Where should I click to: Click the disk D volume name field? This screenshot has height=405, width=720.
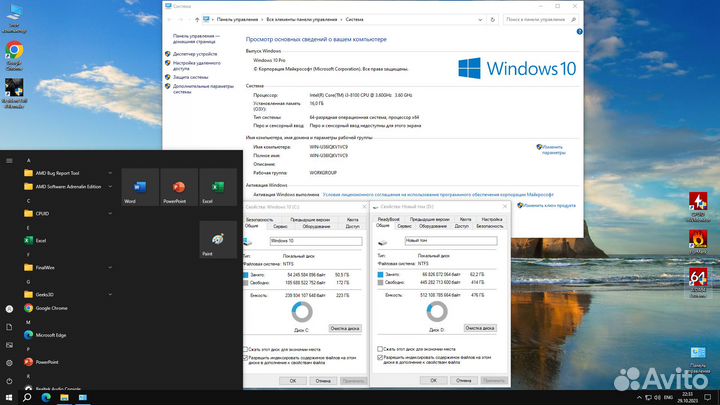pos(451,240)
